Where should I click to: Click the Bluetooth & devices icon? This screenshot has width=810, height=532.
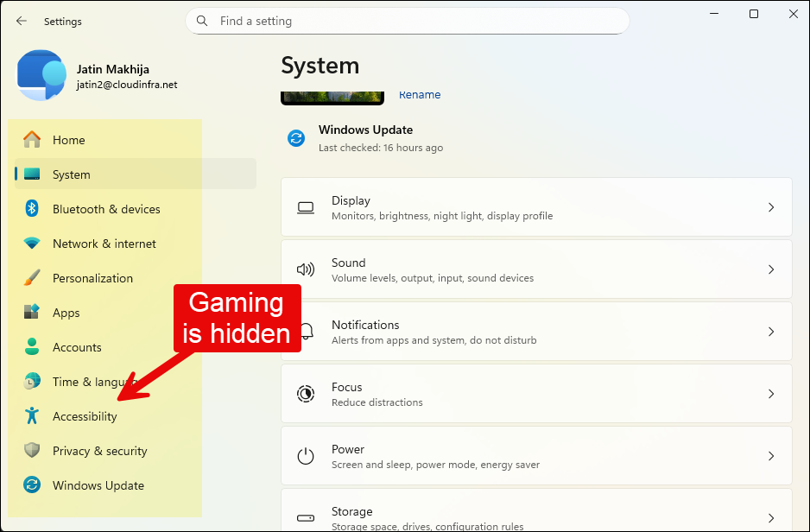pos(32,209)
